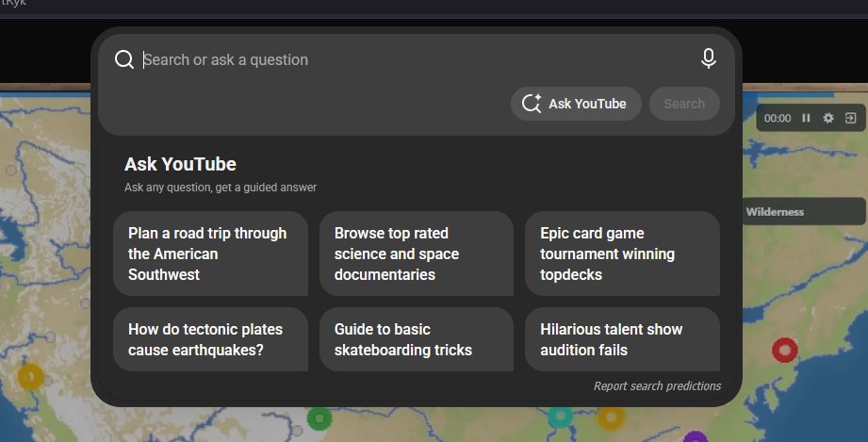The width and height of the screenshot is (868, 442).
Task: Click the Ask YouTube button
Action: pyautogui.click(x=576, y=104)
